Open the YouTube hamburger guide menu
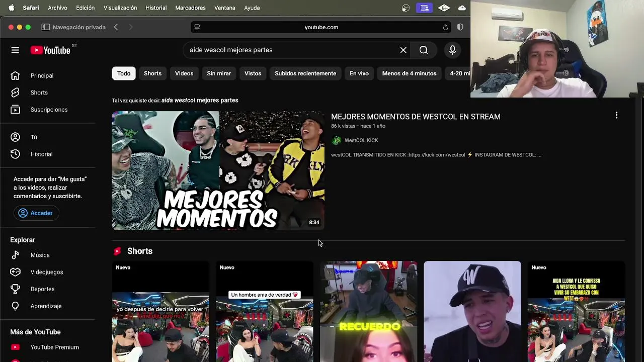Screen dimensions: 644x362 (x=15, y=50)
